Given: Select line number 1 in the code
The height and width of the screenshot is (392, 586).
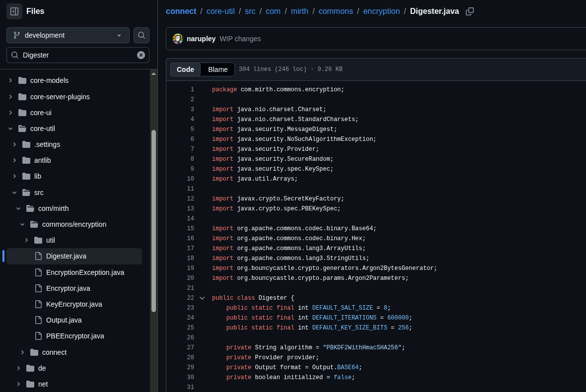Looking at the screenshot, I should coord(192,90).
